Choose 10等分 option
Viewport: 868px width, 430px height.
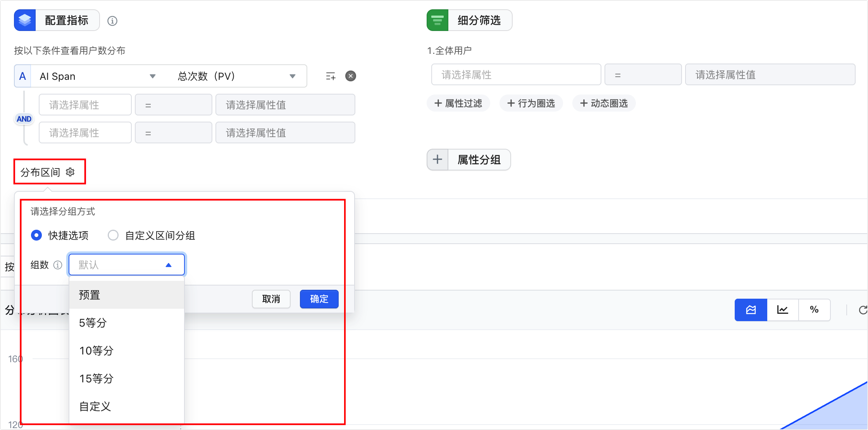pos(127,351)
